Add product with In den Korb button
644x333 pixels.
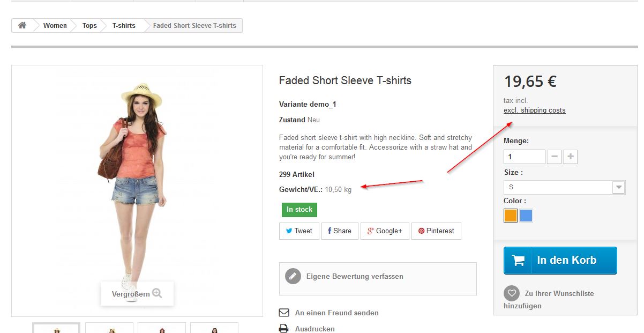[x=560, y=261]
